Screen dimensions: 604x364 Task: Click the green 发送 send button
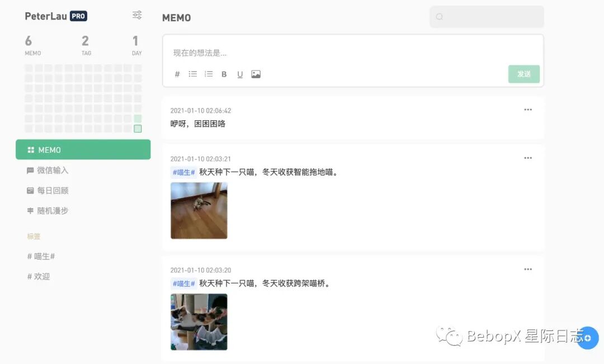point(524,74)
